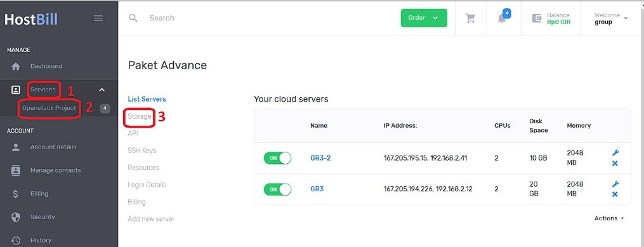
Task: Click the 4 badge beside Openstack Project
Action: coord(105,109)
